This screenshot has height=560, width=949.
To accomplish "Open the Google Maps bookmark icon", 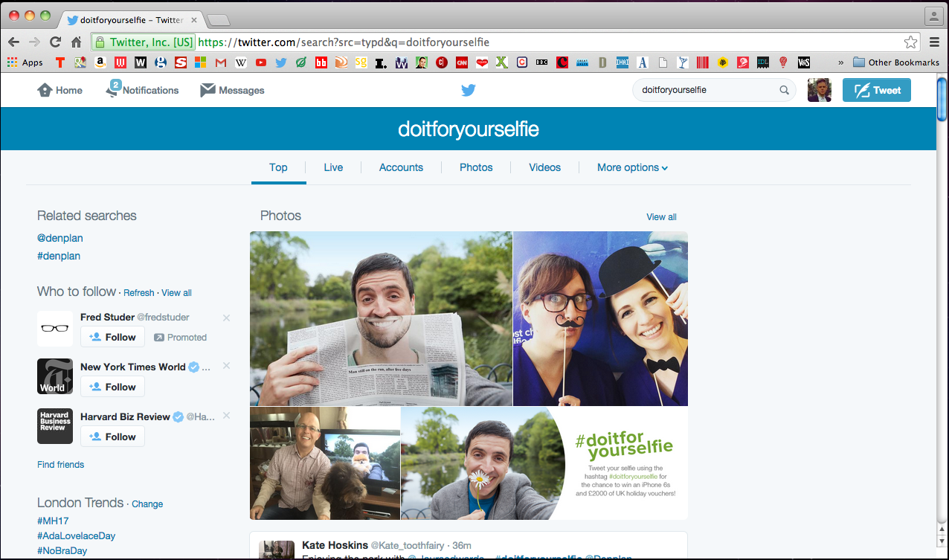I will click(80, 62).
